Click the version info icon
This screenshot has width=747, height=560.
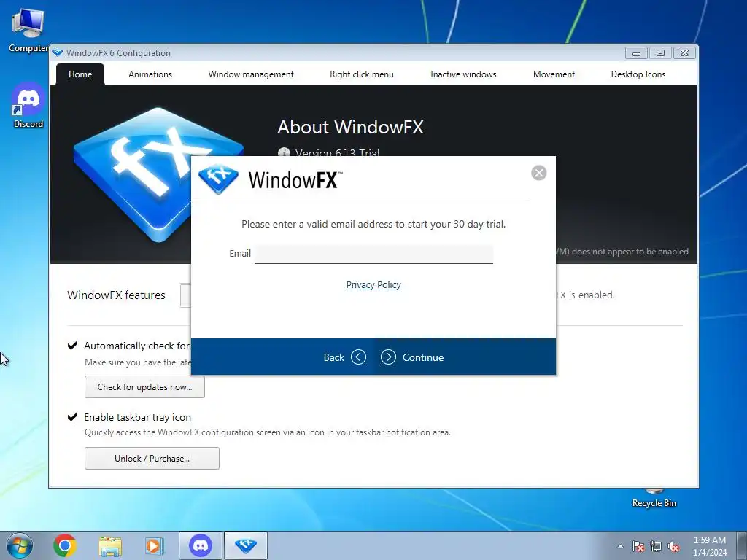284,152
